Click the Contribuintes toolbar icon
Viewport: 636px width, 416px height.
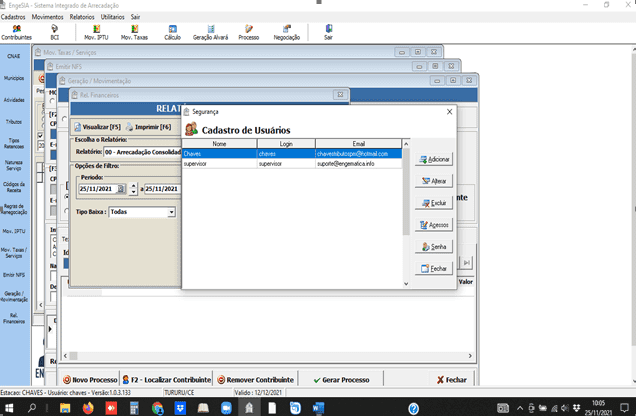coord(16,32)
